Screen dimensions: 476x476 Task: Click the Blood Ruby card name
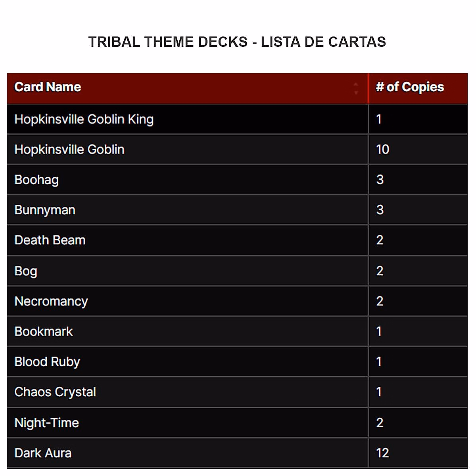(47, 362)
